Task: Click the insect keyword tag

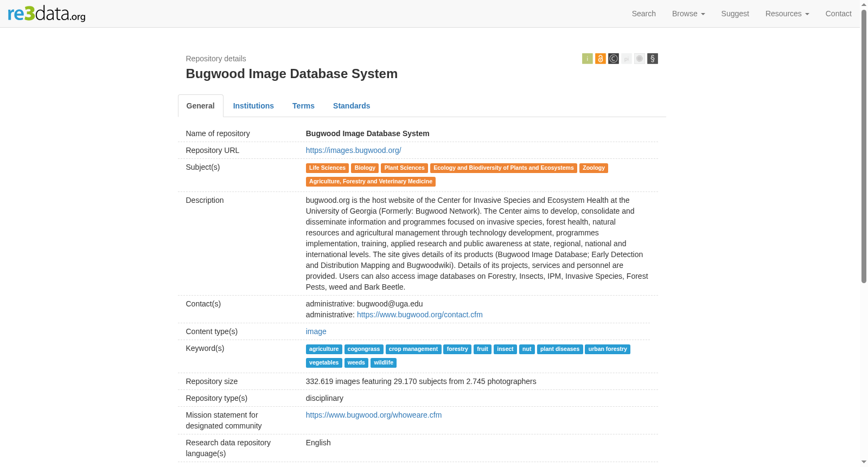Action: click(505, 349)
